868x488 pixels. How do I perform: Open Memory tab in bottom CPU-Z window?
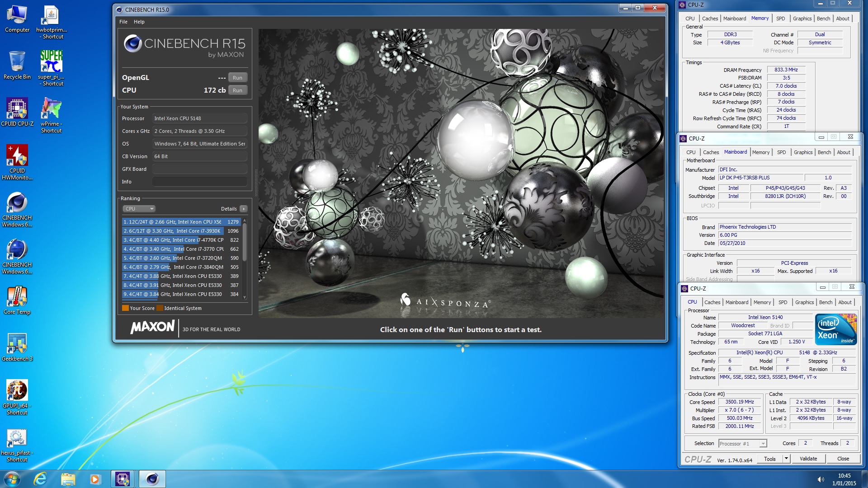click(762, 302)
